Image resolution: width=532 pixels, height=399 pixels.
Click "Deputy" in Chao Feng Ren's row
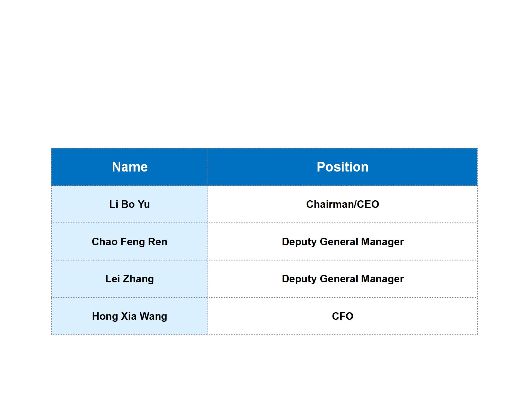pos(299,242)
